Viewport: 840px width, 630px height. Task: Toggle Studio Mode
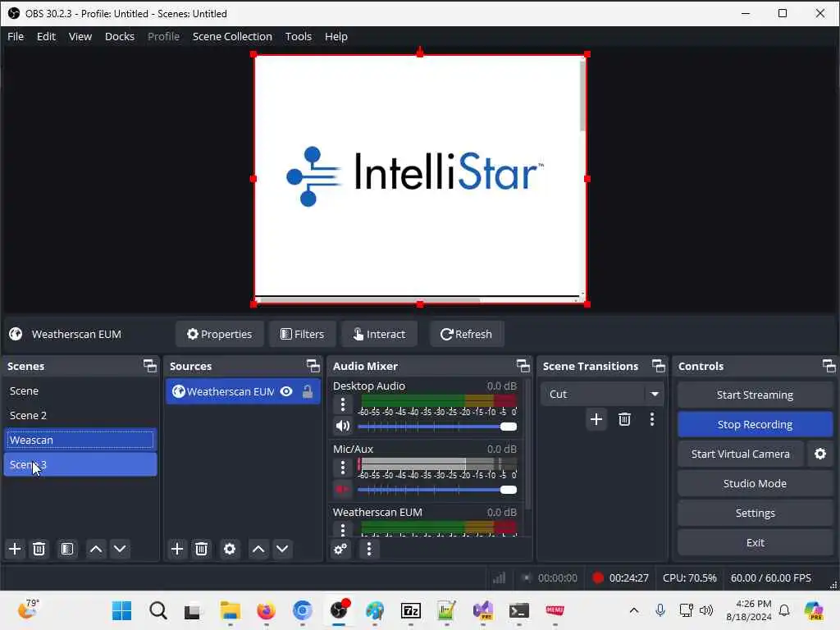755,483
